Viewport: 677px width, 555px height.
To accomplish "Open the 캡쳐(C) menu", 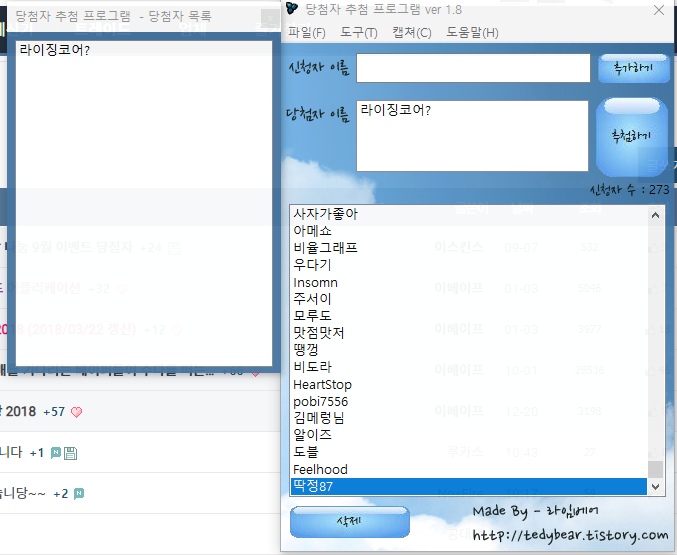I will (x=412, y=33).
